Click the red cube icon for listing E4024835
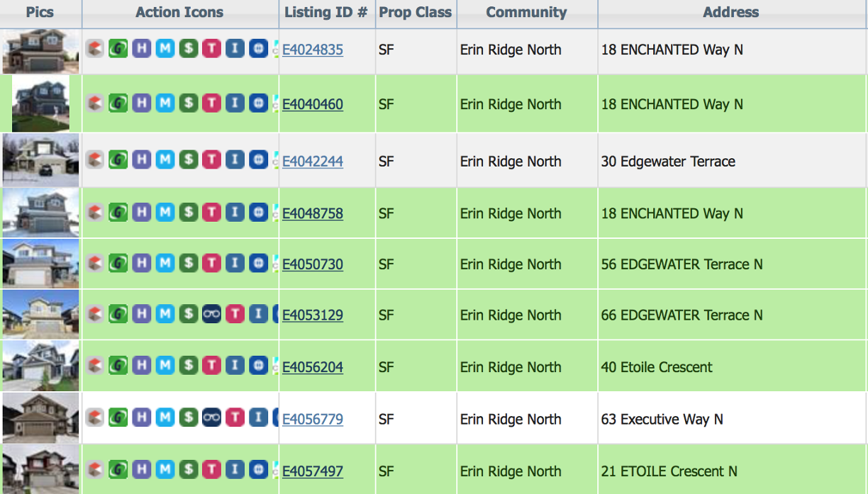Screen dimensions: 868x494 [x=95, y=49]
